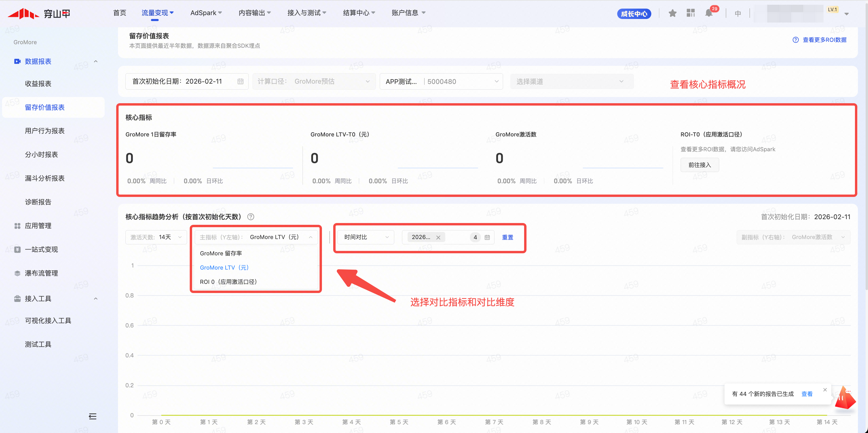Select GroMore 留存率 option
This screenshot has width=868, height=433.
[221, 253]
